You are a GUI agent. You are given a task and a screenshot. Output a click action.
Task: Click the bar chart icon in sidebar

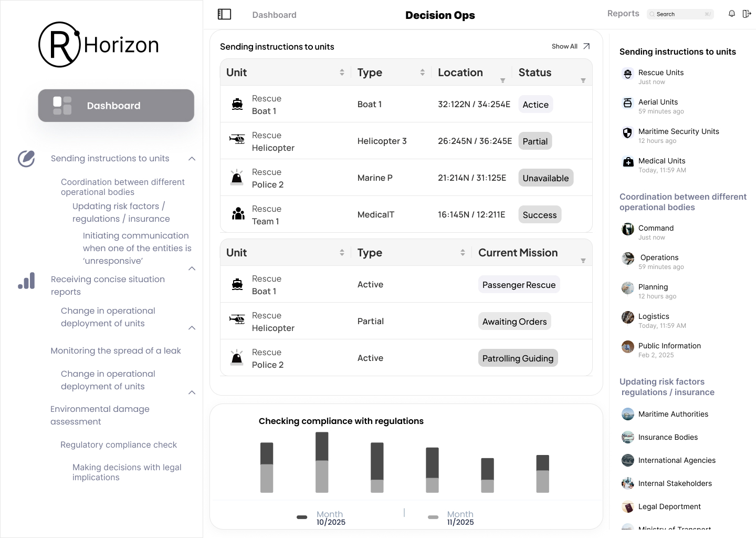(26, 281)
